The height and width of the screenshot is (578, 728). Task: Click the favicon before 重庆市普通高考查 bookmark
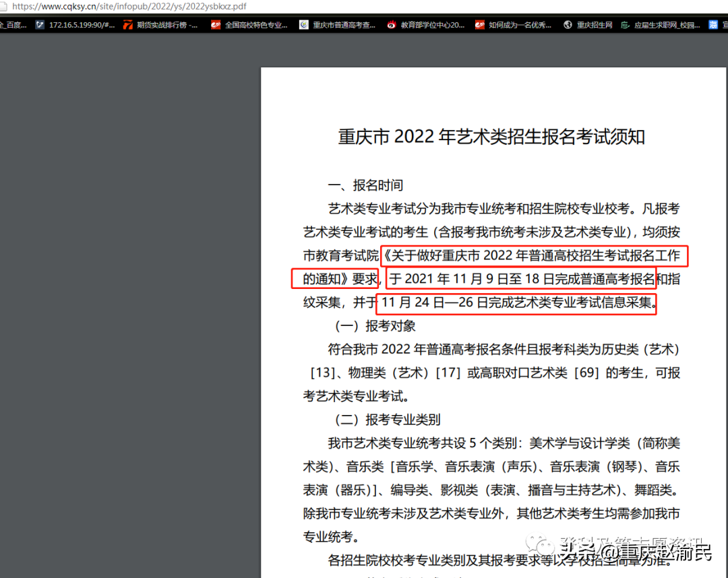click(303, 25)
